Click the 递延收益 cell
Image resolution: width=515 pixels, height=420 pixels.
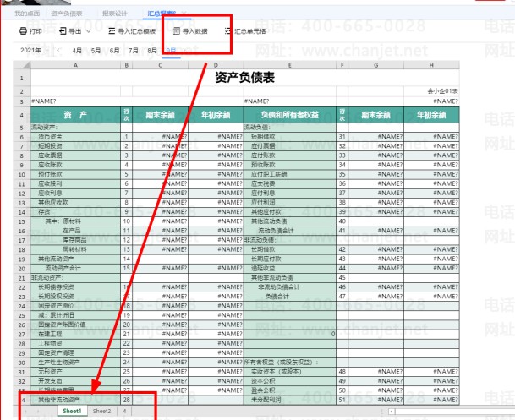pyautogui.click(x=290, y=268)
